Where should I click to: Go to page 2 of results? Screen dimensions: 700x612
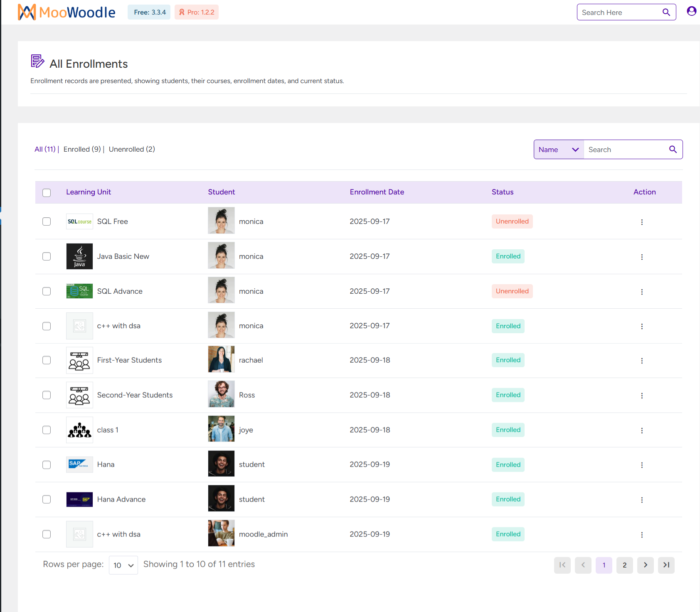click(x=624, y=565)
